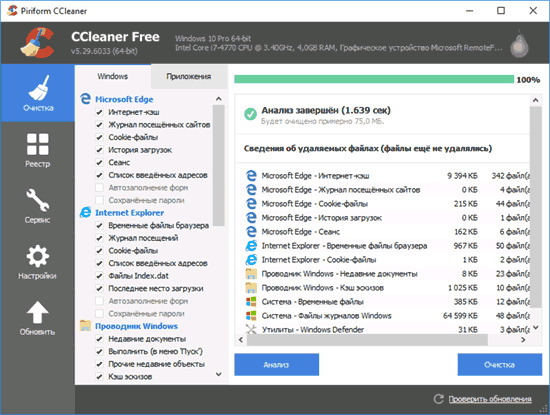This screenshot has width=550, height=415.
Task: Uncheck Edge Интернет-кэш checkbox
Action: tap(99, 112)
